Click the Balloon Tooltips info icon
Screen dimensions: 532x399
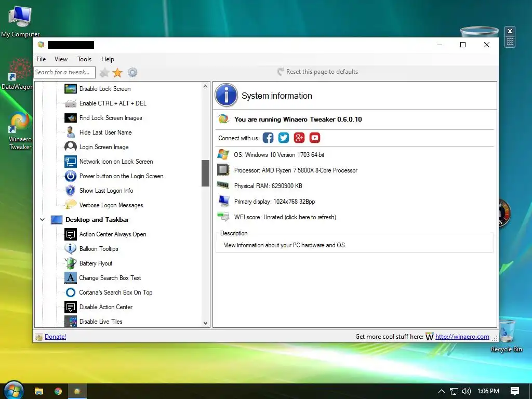tap(71, 249)
